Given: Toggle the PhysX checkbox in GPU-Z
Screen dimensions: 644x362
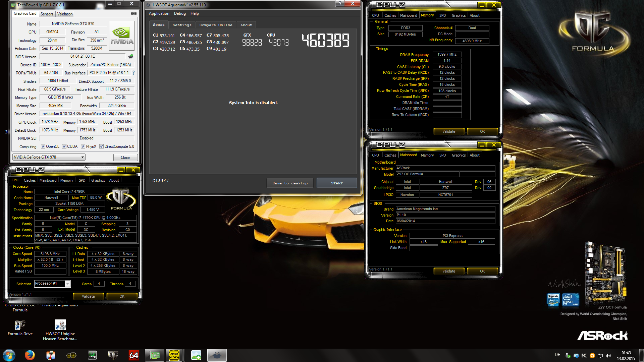Looking at the screenshot, I should (x=83, y=146).
